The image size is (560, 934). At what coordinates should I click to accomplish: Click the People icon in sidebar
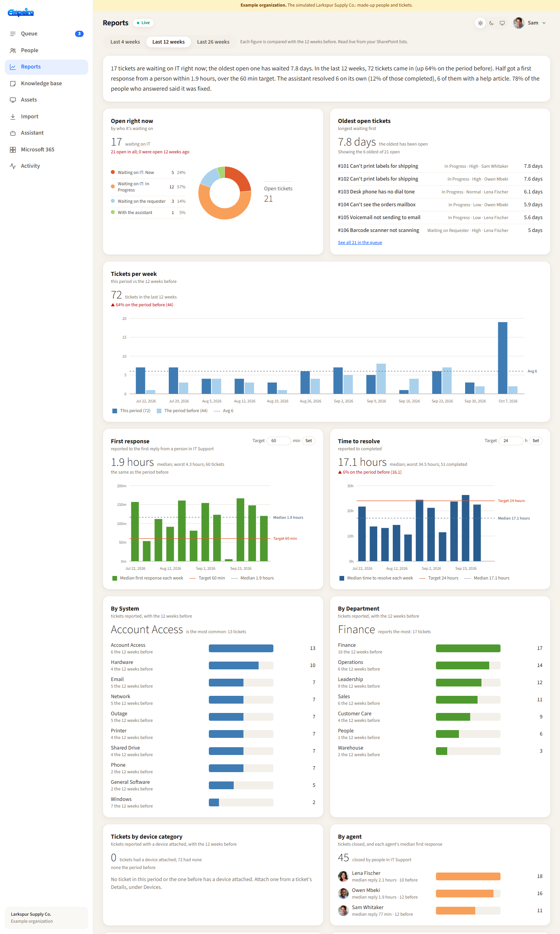(x=13, y=51)
